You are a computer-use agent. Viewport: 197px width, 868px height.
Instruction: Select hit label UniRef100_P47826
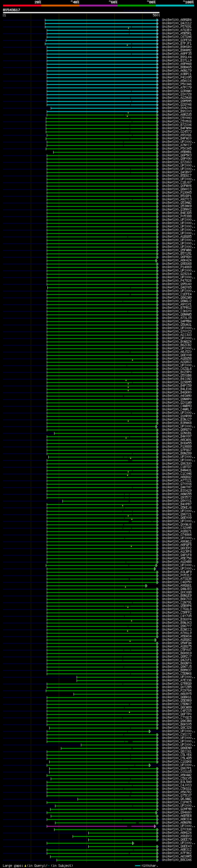point(177,281)
